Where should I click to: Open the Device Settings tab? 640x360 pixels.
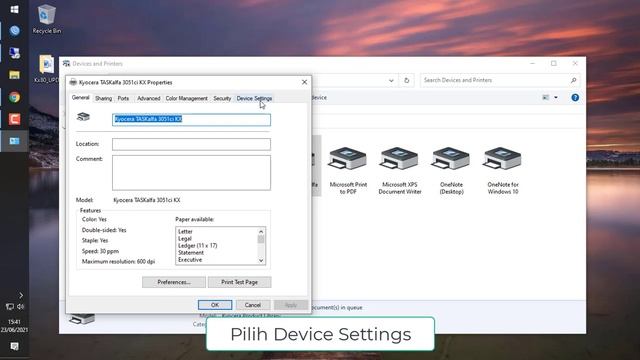tap(254, 98)
